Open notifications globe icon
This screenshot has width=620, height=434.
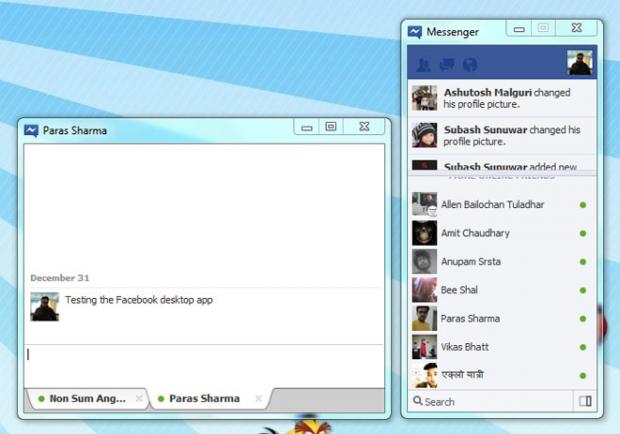point(469,65)
